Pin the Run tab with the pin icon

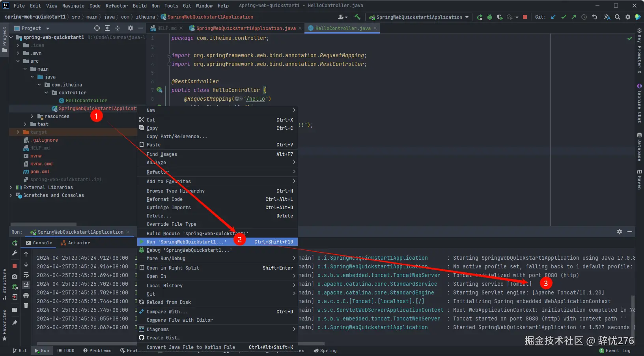[15, 322]
